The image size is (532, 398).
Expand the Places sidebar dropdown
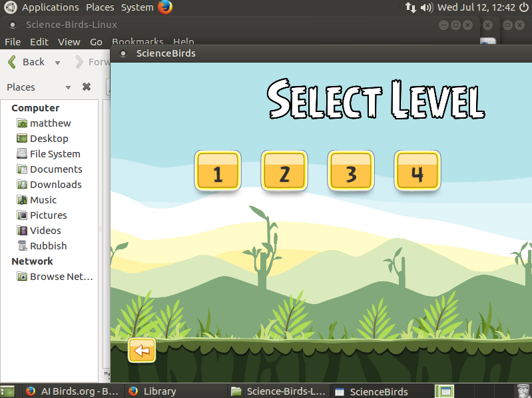click(68, 87)
